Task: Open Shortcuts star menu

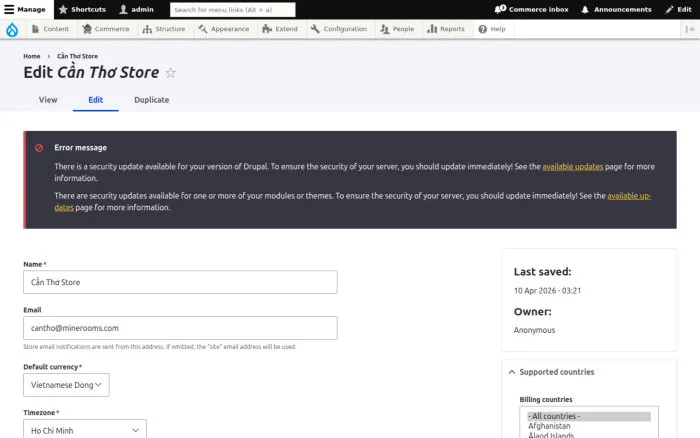Action: click(82, 9)
